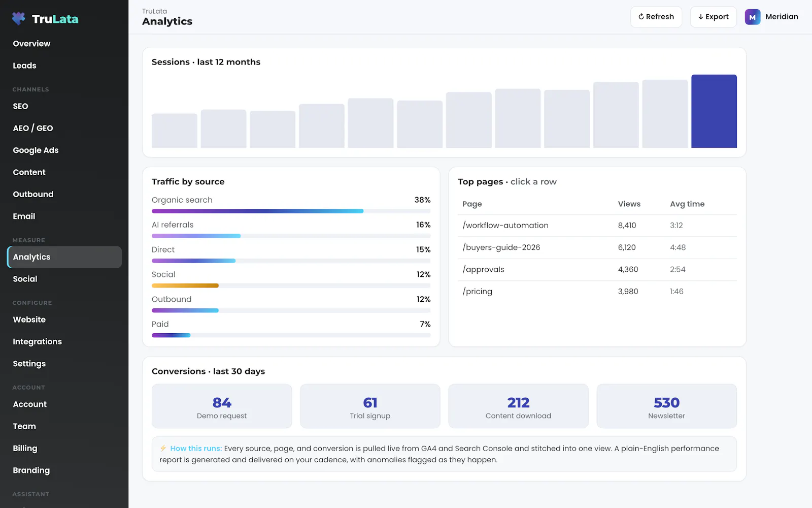Image resolution: width=812 pixels, height=508 pixels.
Task: Click the Avg time column header
Action: (x=687, y=204)
